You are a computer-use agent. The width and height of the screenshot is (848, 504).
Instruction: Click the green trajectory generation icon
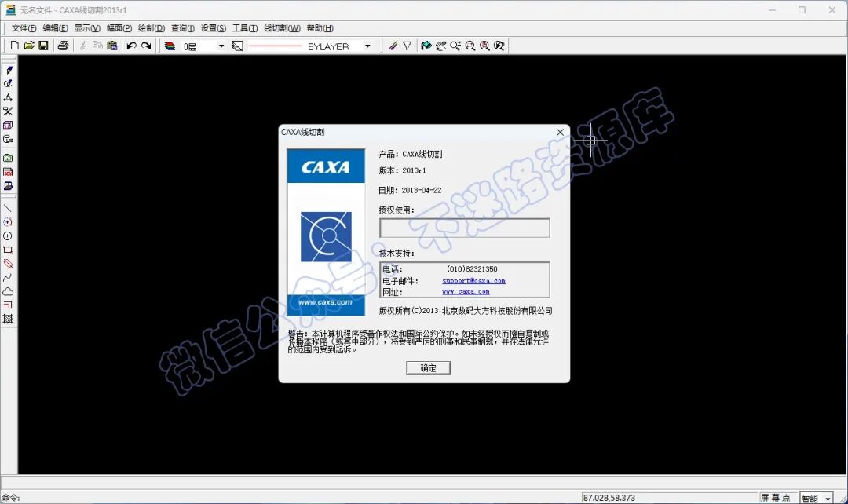tap(8, 158)
